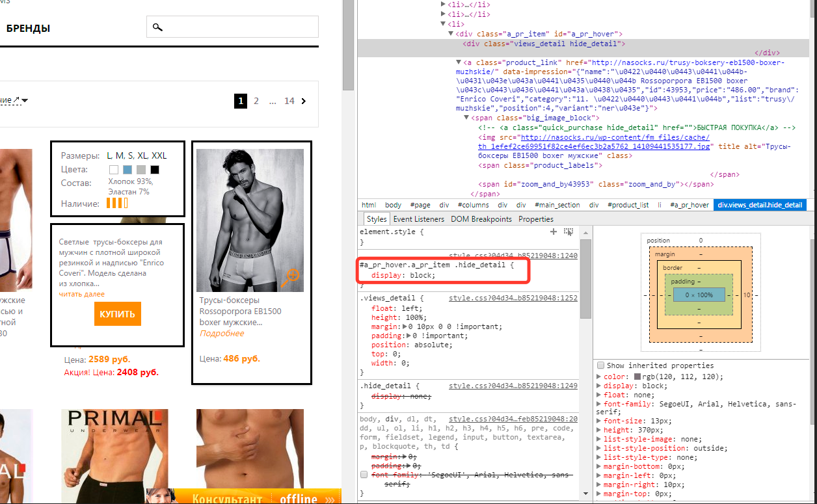Open the Консультант offline chat widget

point(244,497)
